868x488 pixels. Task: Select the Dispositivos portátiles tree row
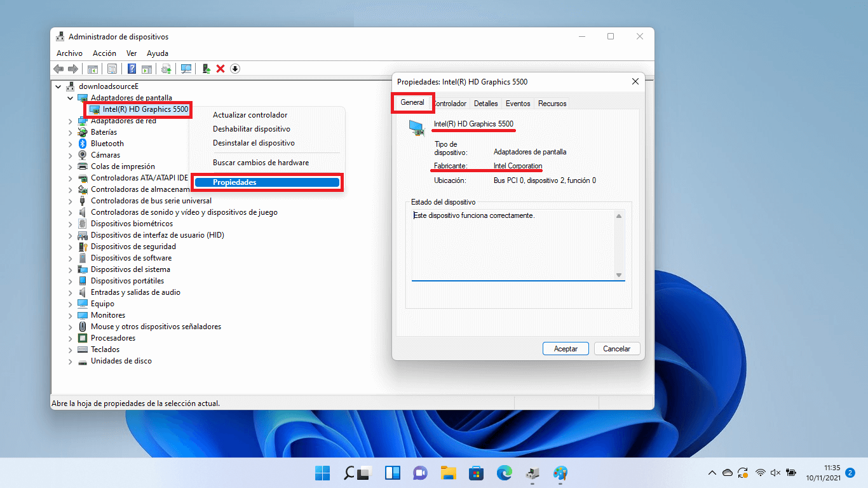point(127,281)
